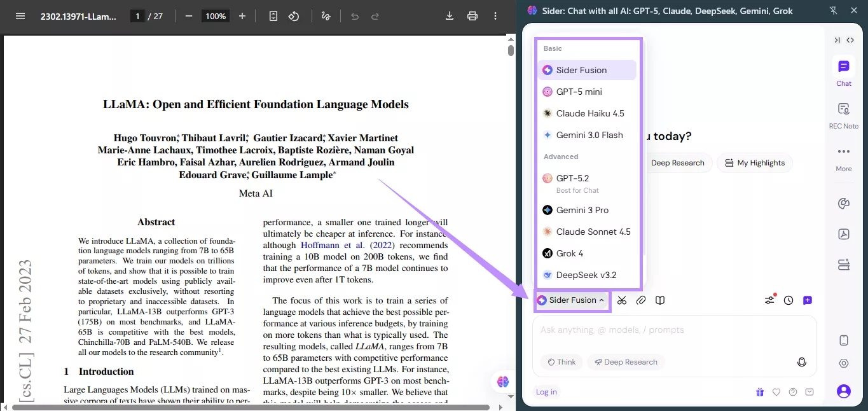
Task: Open My Highlights button
Action: [755, 163]
